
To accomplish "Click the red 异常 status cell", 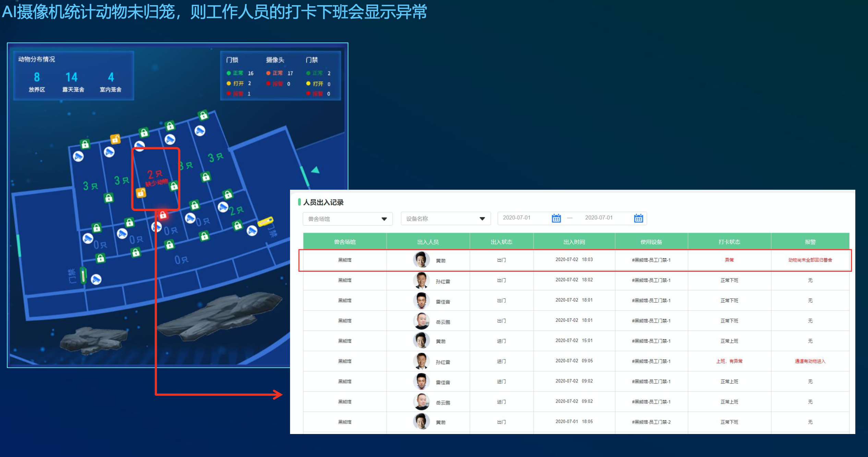I will [x=729, y=260].
